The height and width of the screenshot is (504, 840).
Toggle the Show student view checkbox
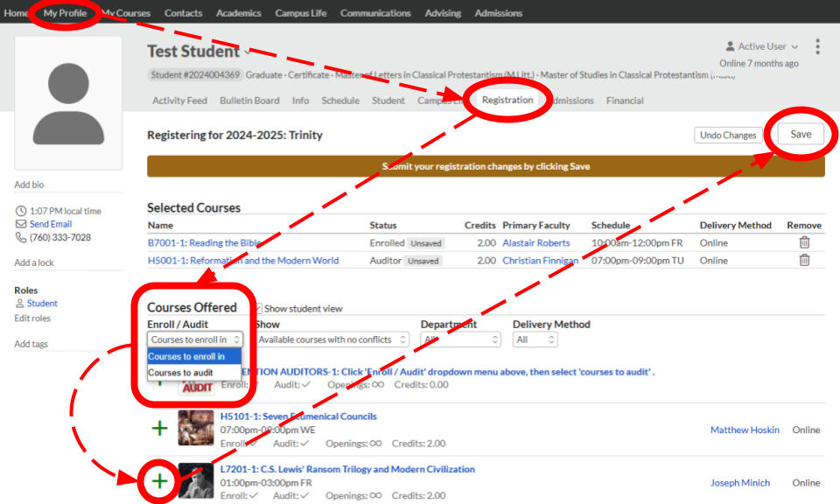click(x=257, y=309)
